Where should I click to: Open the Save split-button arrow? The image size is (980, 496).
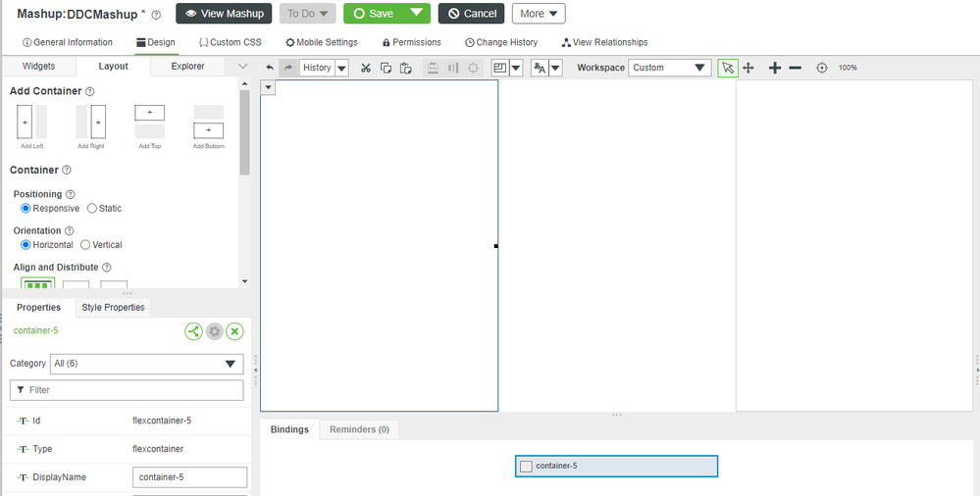pos(416,13)
